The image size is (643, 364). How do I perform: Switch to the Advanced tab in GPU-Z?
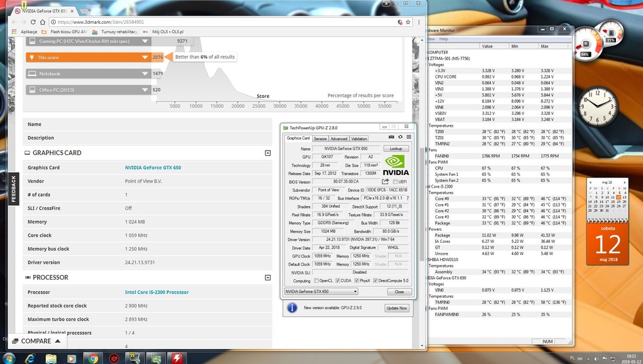click(338, 139)
